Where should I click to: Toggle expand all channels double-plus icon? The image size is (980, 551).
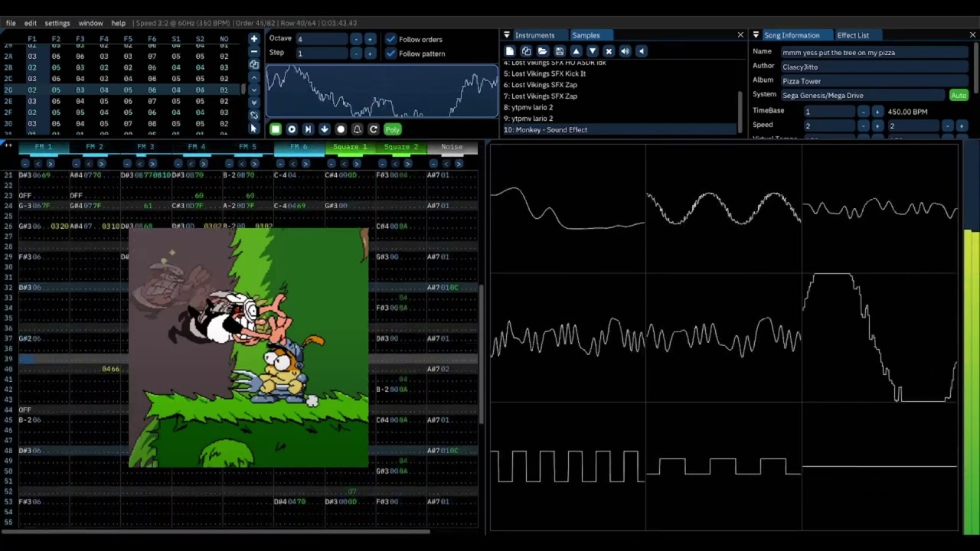point(8,145)
